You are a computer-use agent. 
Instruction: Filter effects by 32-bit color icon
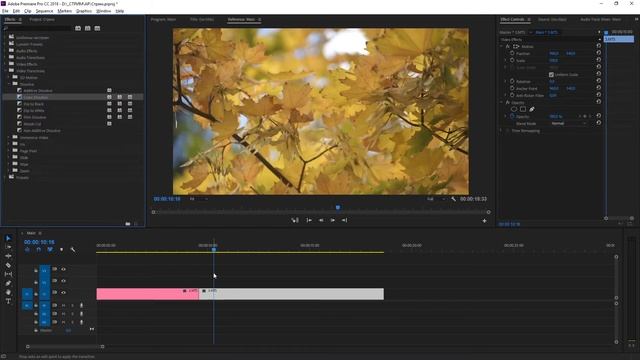tap(87, 28)
